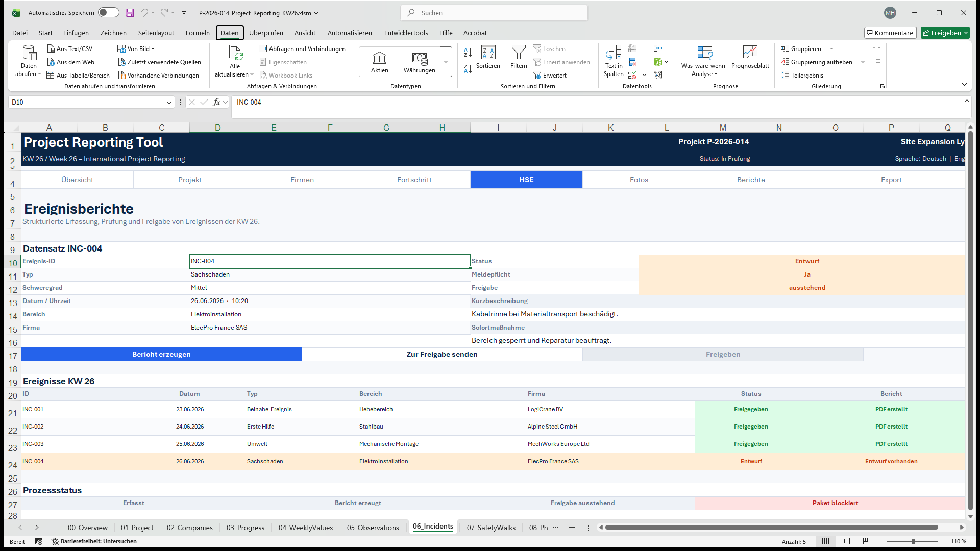Expand the data types gallery

coord(446,62)
